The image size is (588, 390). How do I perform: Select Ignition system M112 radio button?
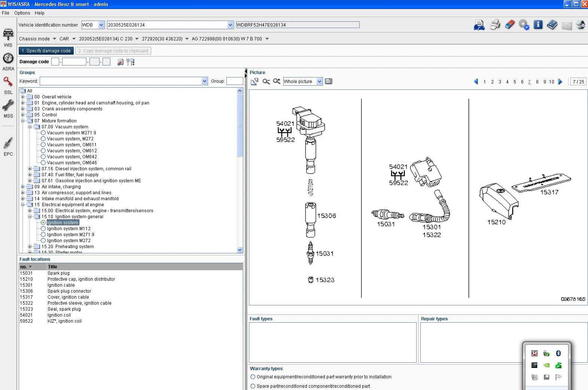tap(43, 229)
